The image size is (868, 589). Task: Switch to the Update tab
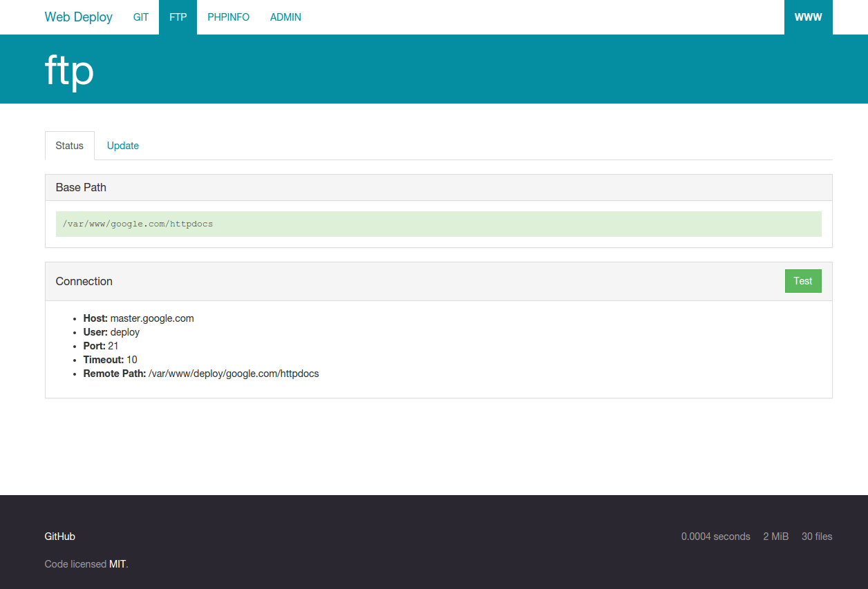coord(123,146)
